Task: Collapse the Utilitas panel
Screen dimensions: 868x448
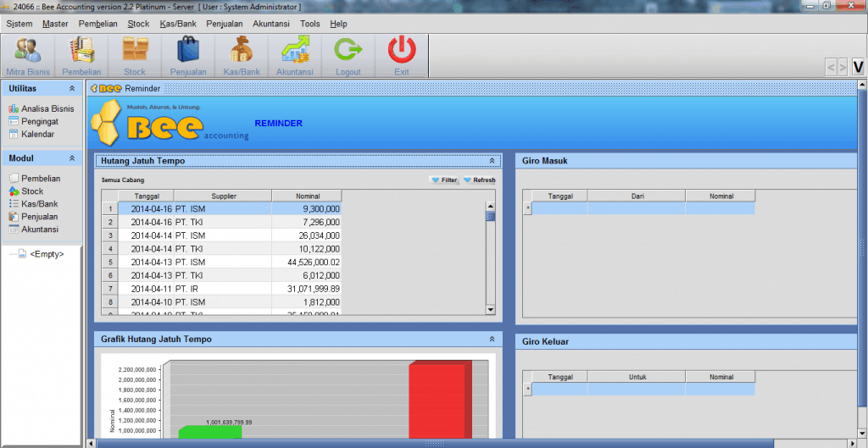Action: [x=72, y=88]
